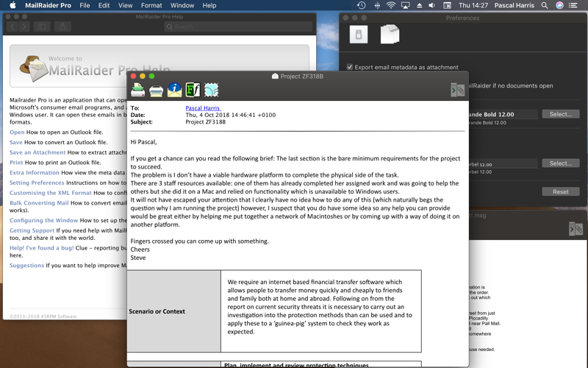
Task: Go back in MailRaider Pro Help window
Action: click(12, 26)
